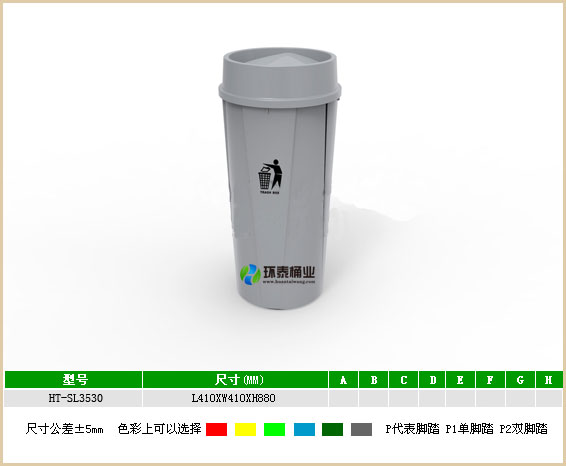Click the L410XW410XH880 size cell
Screen dimensions: 566x466
coord(235,398)
